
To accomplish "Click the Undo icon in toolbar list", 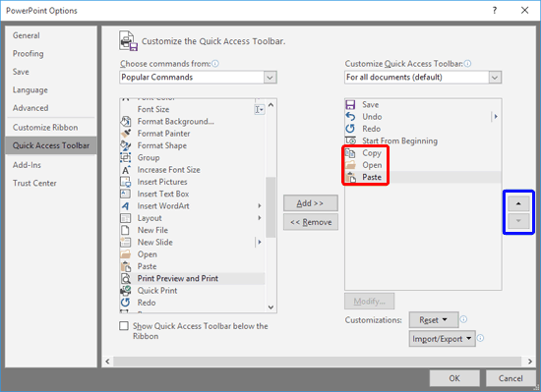I will click(350, 117).
